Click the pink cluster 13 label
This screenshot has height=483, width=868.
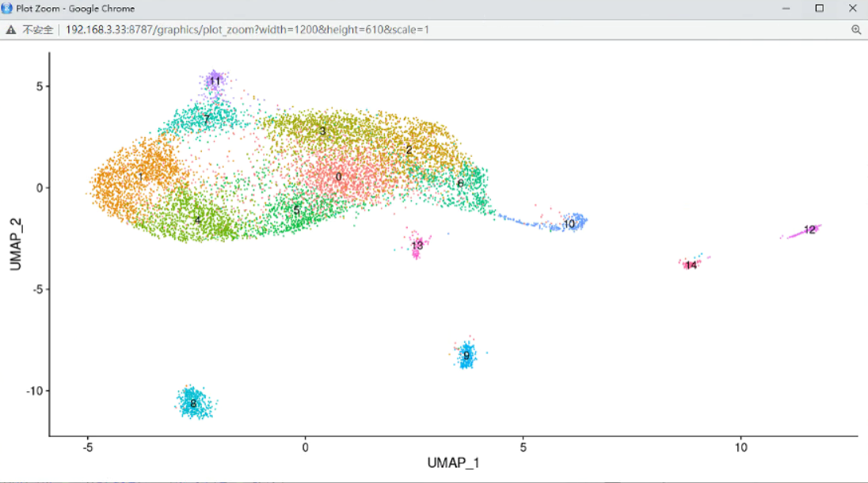(417, 245)
